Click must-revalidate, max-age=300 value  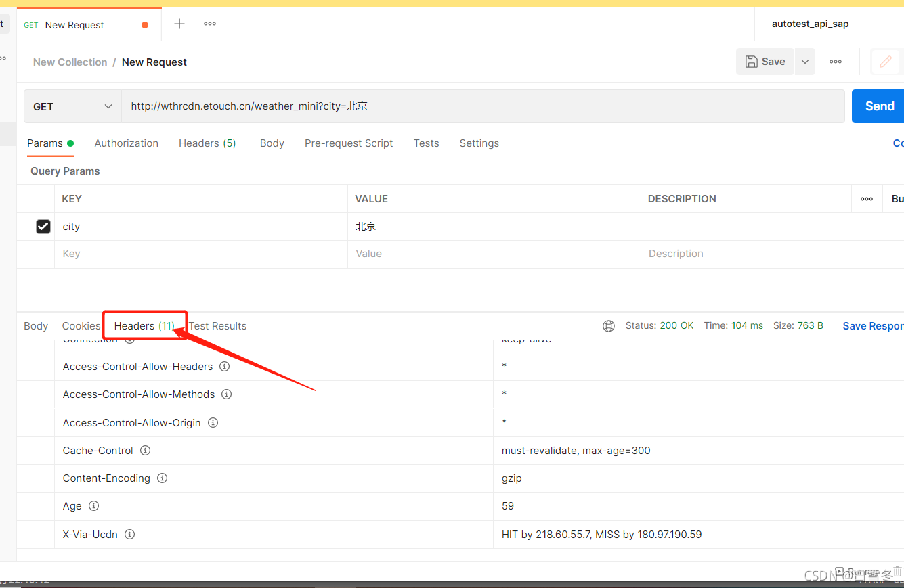point(576,451)
